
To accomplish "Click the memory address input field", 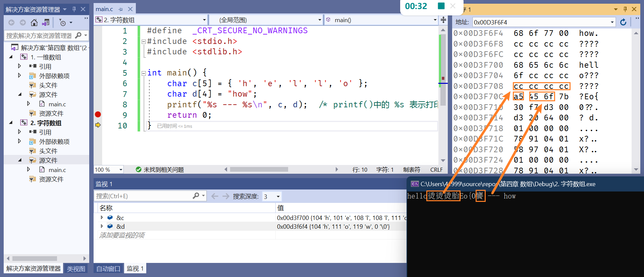I will (x=541, y=22).
